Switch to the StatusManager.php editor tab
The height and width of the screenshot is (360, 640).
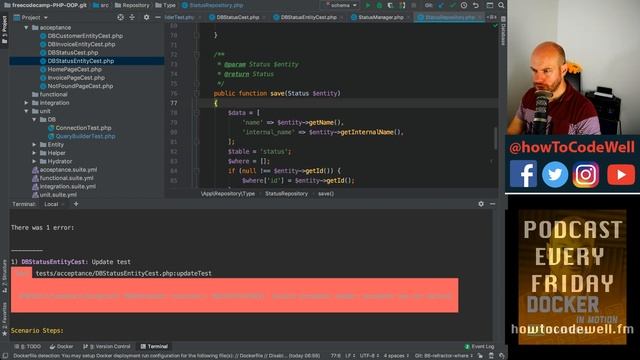(x=380, y=17)
